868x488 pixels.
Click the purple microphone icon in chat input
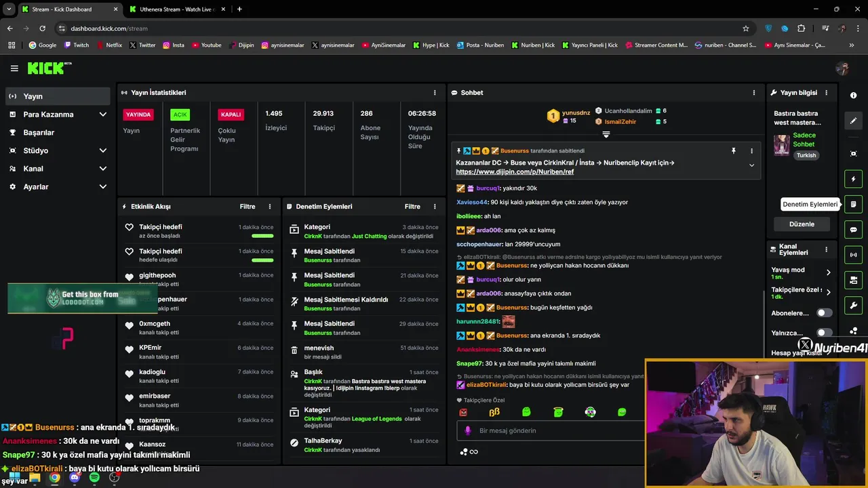tap(467, 430)
